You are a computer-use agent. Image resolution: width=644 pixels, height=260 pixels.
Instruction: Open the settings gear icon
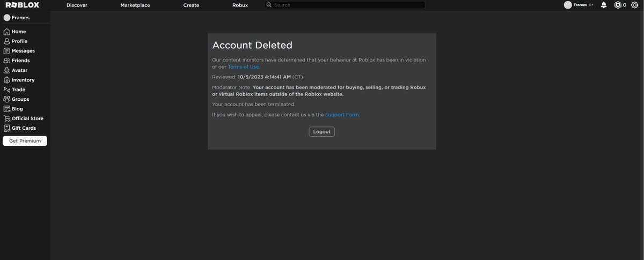click(634, 5)
